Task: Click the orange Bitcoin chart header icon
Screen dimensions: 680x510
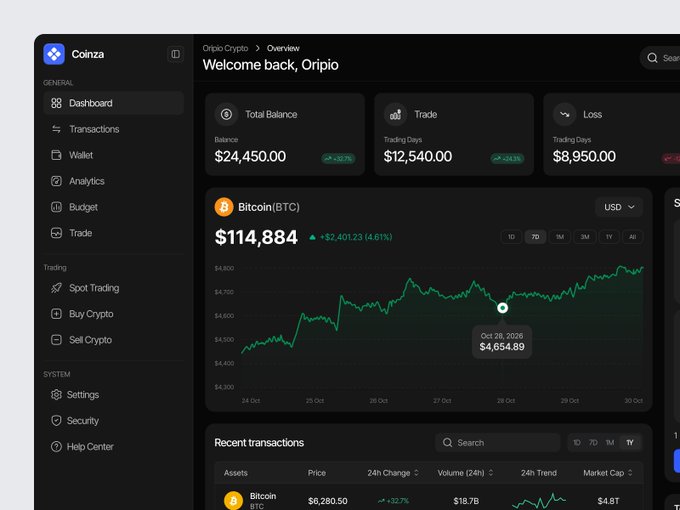Action: 224,207
